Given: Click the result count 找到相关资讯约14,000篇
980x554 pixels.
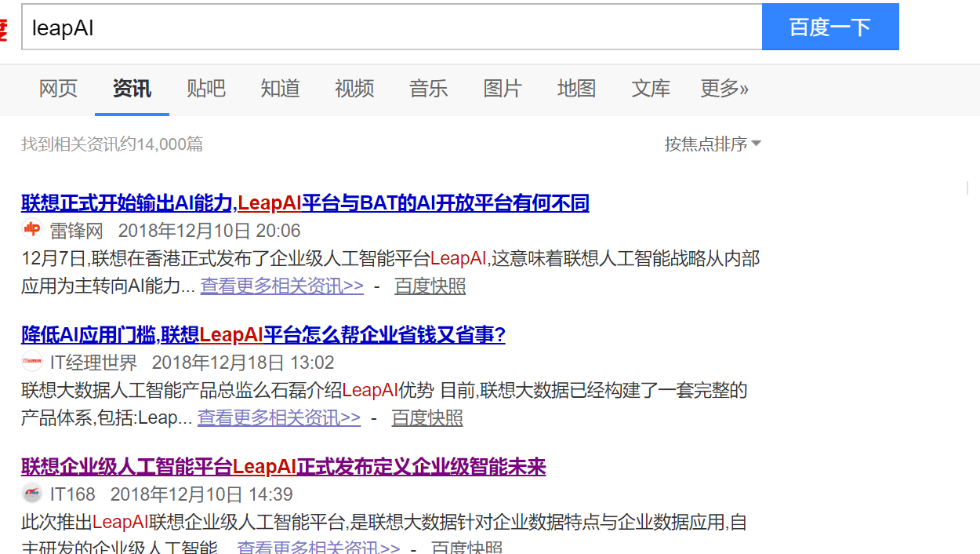Looking at the screenshot, I should click(112, 144).
